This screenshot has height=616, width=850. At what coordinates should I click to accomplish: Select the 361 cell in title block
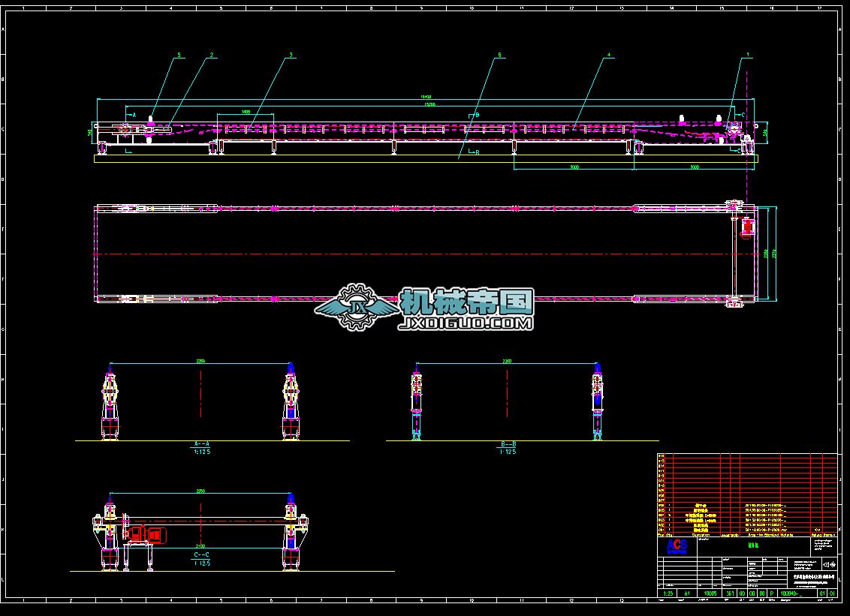point(731,593)
